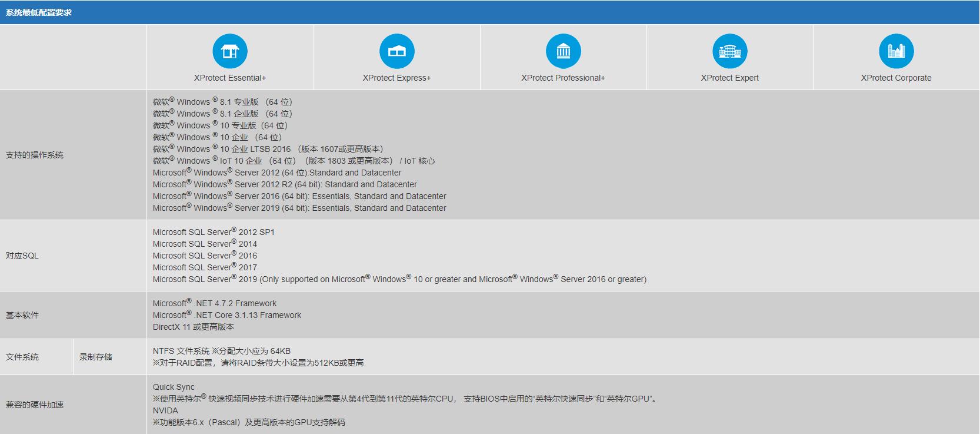Click the 支持的操作系统 row header
The width and height of the screenshot is (980, 434).
(x=35, y=155)
